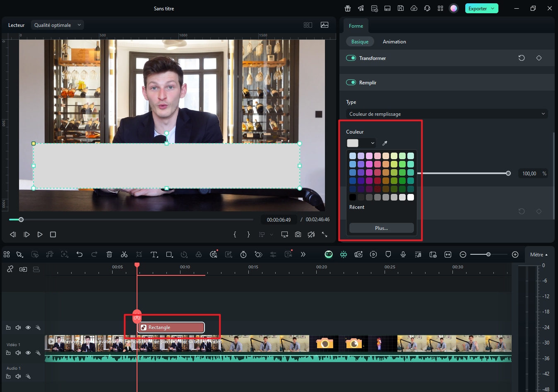Viewport: 558px width, 392px height.
Task: Add text with the T tool
Action: point(154,254)
